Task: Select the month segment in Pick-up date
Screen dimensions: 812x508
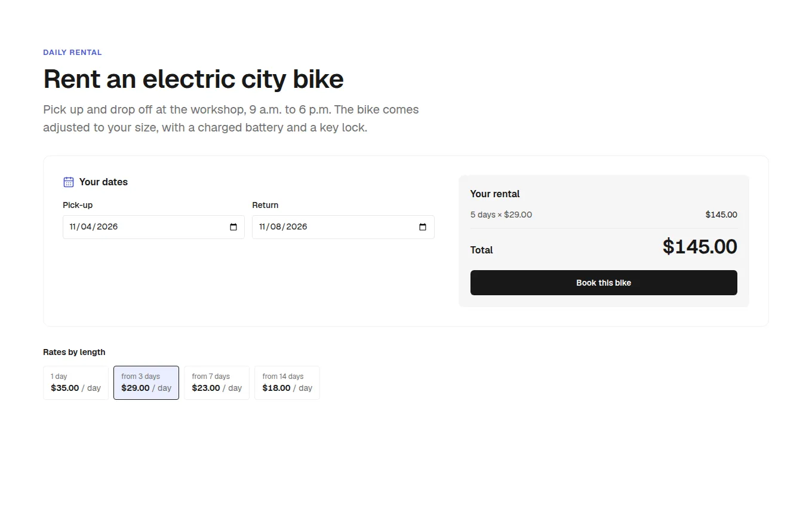Action: [73, 227]
